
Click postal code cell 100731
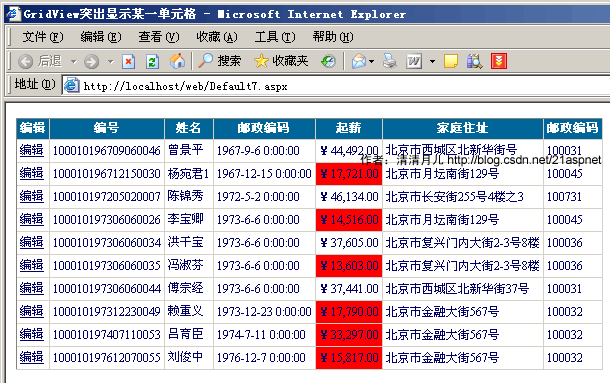click(x=573, y=197)
